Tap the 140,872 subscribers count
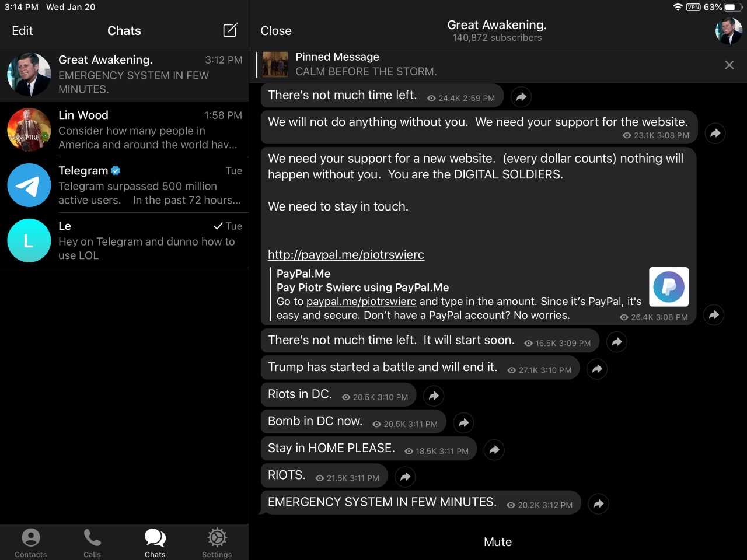 pos(497,38)
